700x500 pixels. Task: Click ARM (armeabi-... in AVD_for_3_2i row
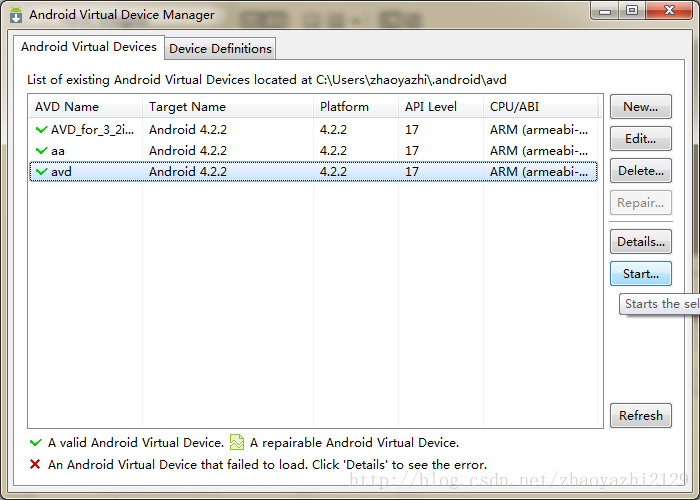point(539,129)
